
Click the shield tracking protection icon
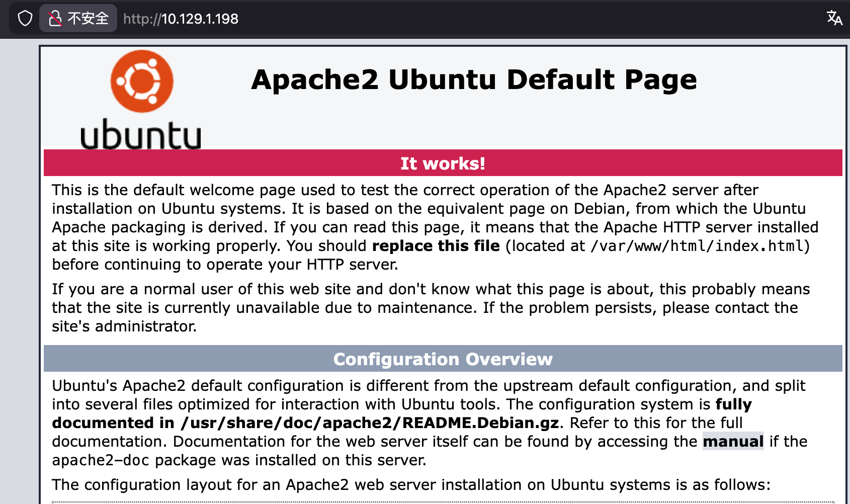tap(25, 19)
